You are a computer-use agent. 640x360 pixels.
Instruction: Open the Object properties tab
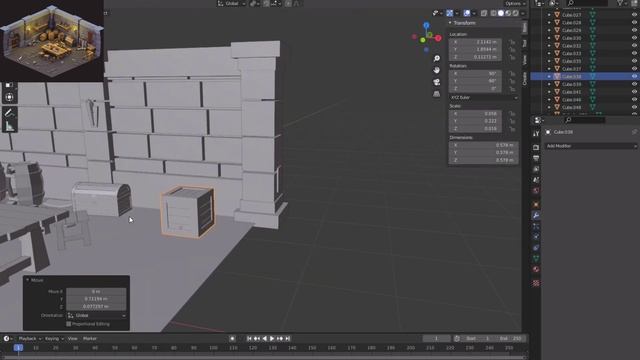[x=536, y=204]
